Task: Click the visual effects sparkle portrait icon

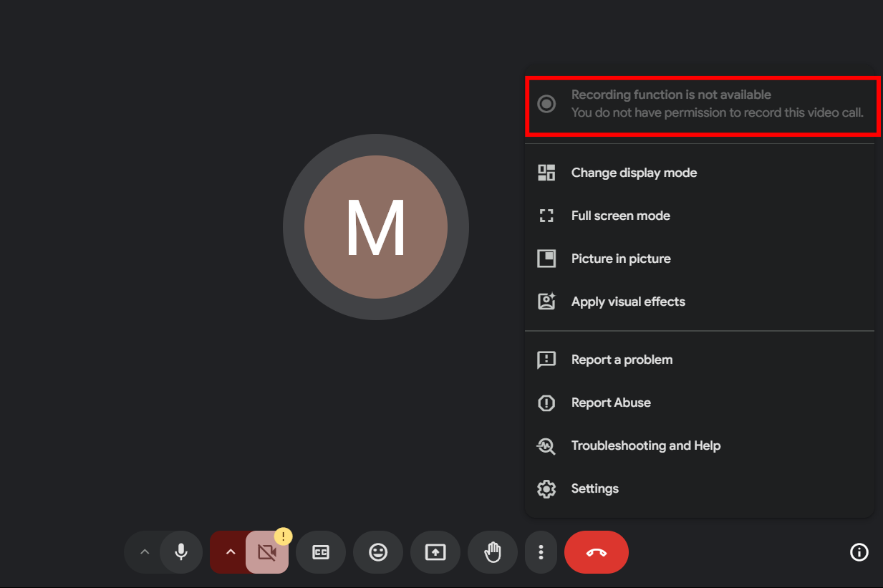Action: (x=546, y=302)
